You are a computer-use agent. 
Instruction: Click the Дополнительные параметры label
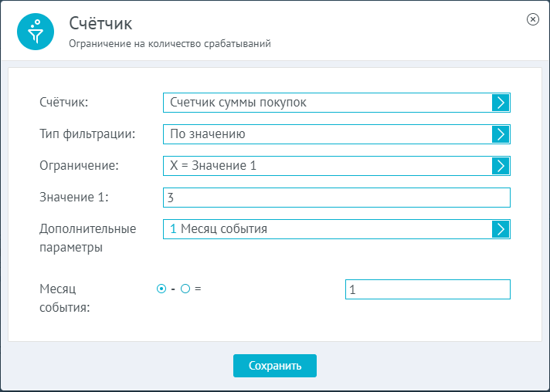[88, 238]
